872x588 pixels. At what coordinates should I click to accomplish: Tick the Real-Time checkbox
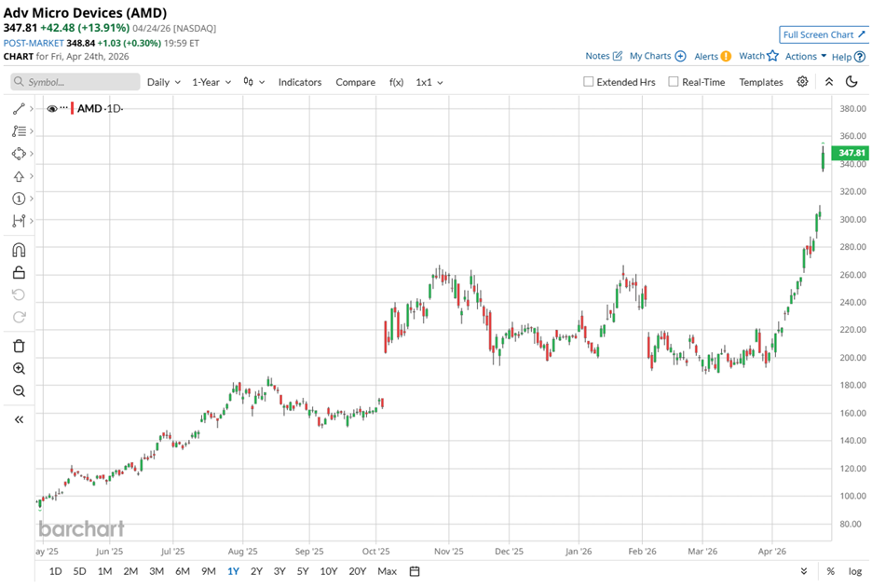pos(674,82)
